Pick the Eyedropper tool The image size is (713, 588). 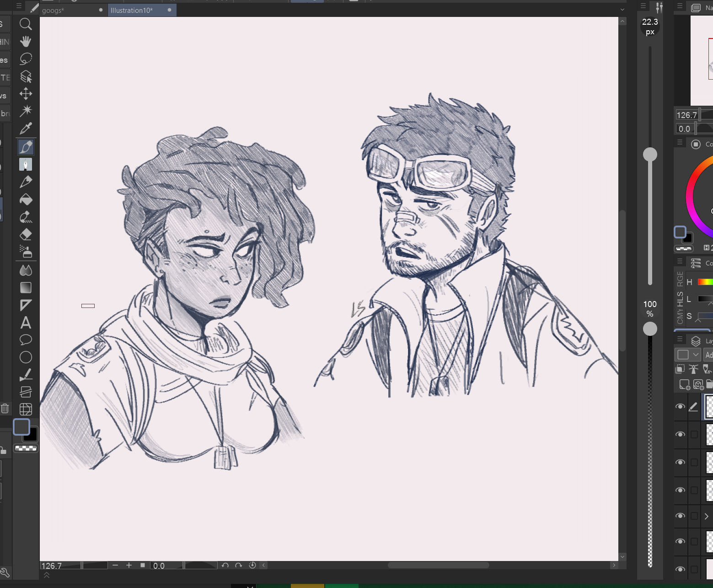[x=26, y=129]
